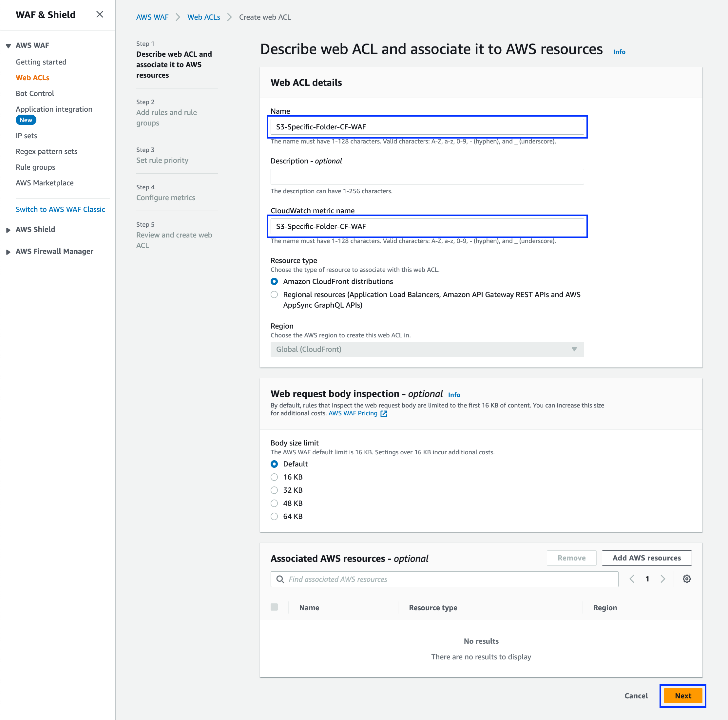Open Rule groups in sidebar
The width and height of the screenshot is (728, 720).
coord(35,167)
